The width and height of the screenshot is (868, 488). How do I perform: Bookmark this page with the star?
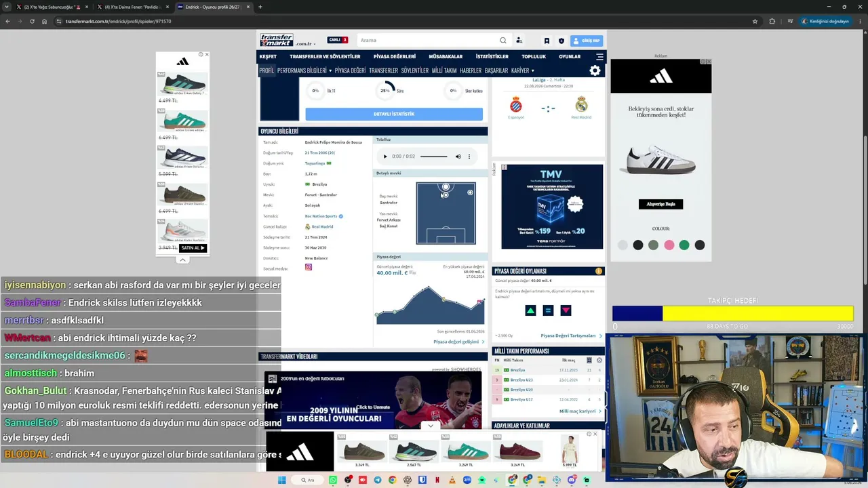point(755,21)
